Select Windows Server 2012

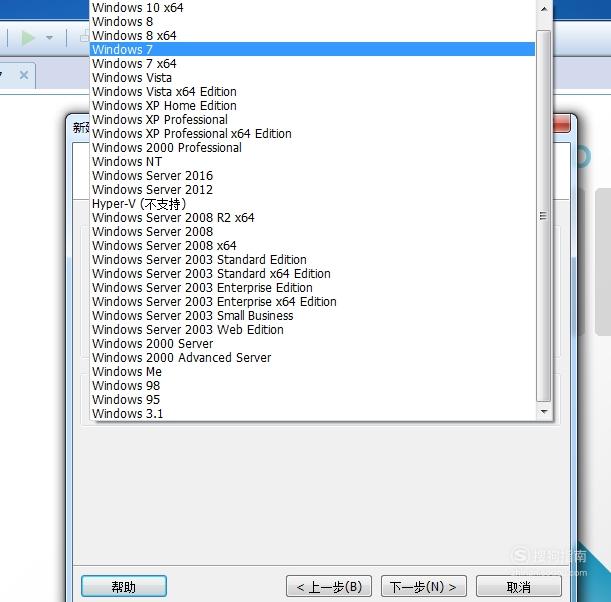tap(313, 190)
